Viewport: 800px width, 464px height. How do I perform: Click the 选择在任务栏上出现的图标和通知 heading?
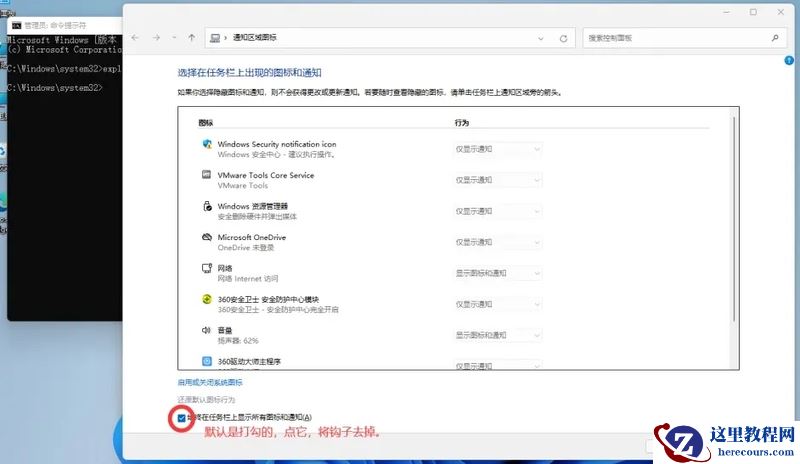coord(249,72)
